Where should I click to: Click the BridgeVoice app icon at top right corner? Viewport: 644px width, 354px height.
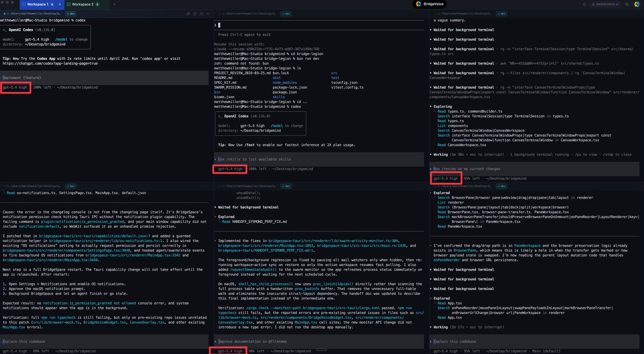coord(637,4)
